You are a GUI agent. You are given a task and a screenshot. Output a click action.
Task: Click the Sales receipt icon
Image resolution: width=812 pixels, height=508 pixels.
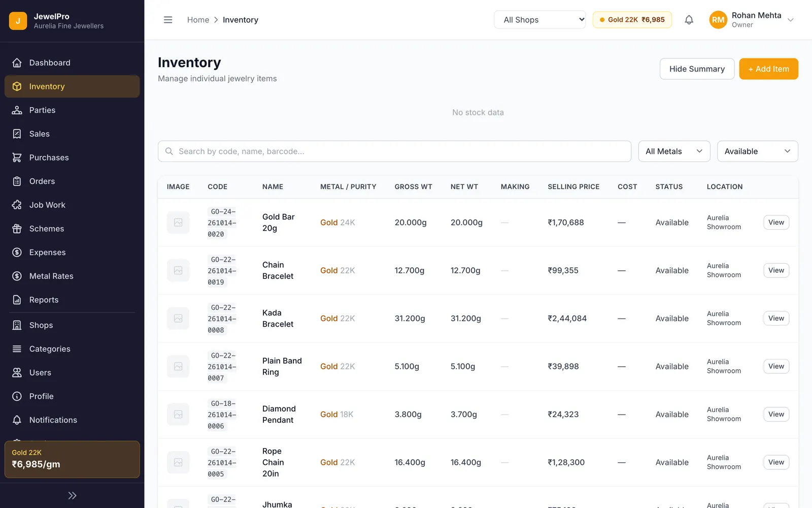point(17,134)
